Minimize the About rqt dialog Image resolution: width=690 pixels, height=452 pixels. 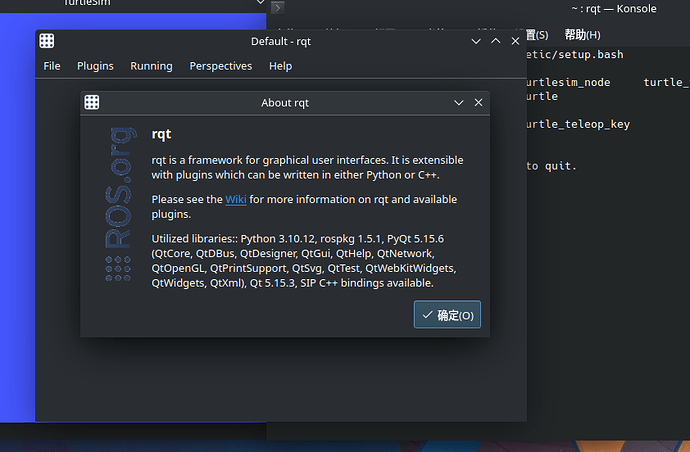pyautogui.click(x=459, y=103)
